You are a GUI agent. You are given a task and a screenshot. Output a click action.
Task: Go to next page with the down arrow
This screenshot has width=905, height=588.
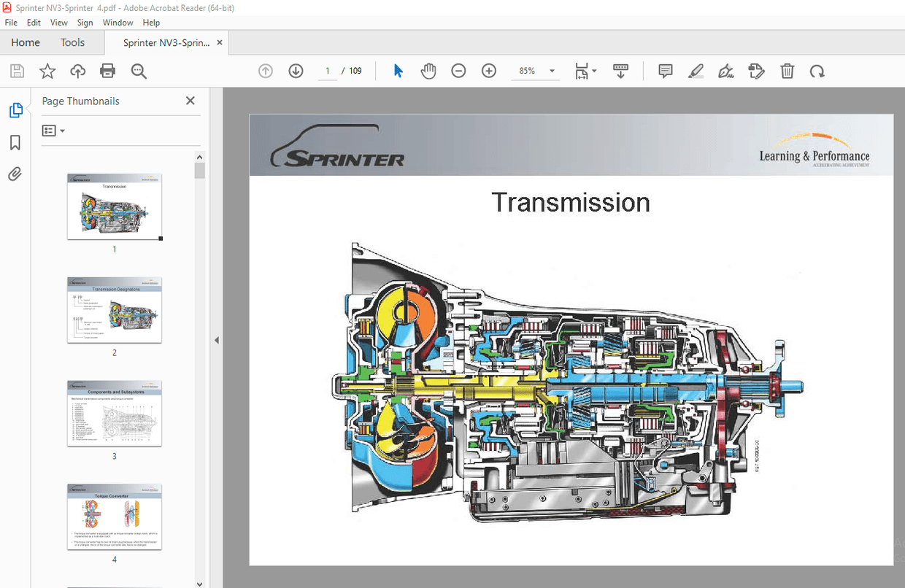[x=295, y=71]
